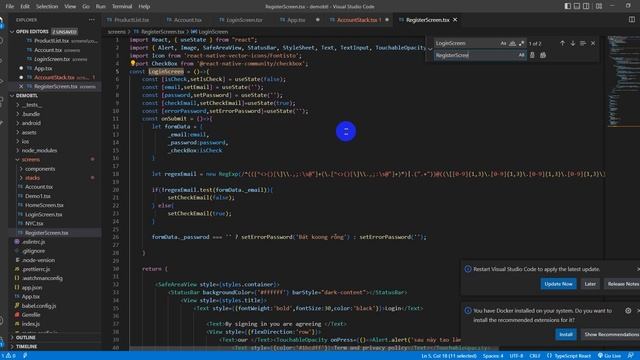Open HomeScreen.tsx in the file tree
640x360 pixels.
click(44, 205)
